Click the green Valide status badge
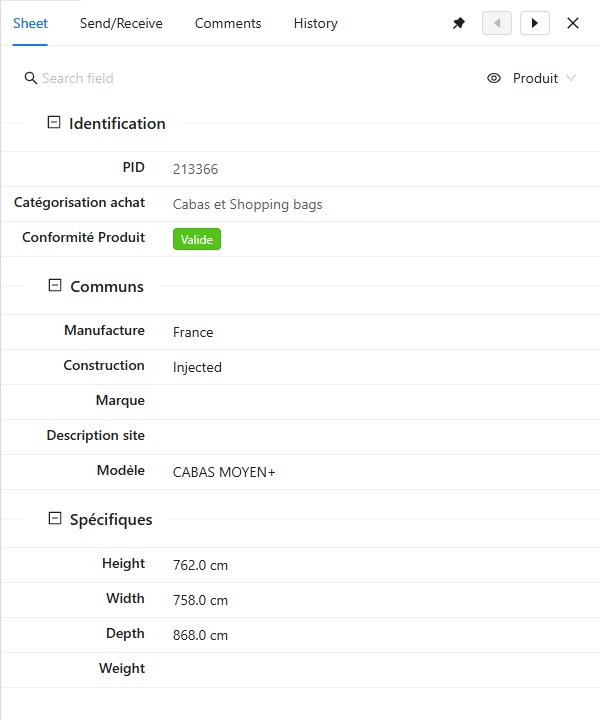This screenshot has width=600, height=720. 197,239
